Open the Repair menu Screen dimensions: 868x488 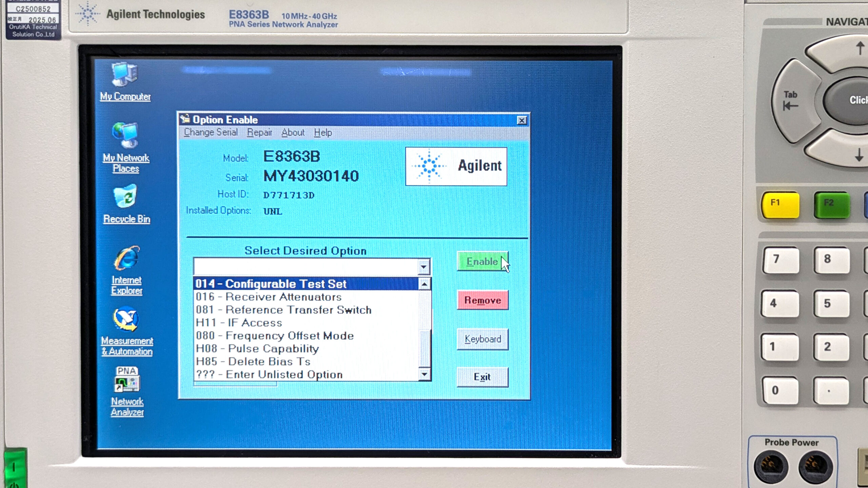point(259,133)
